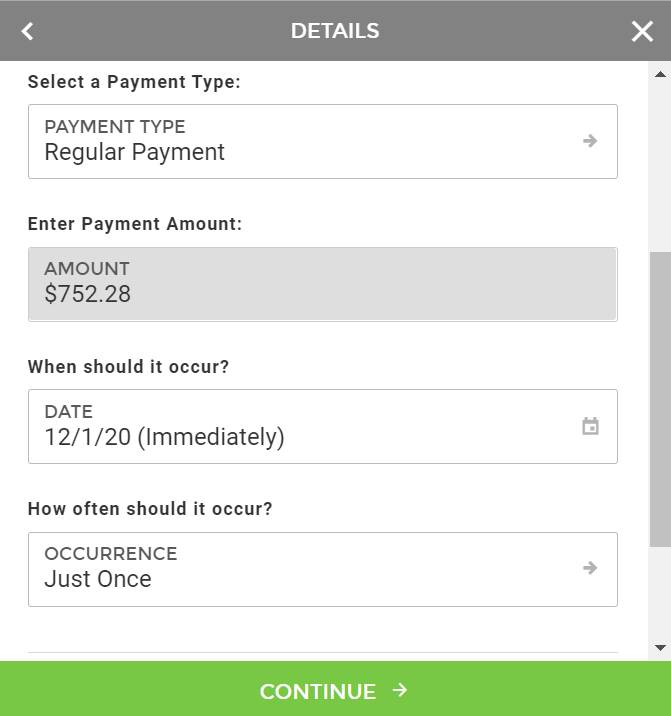Open the calendar icon in Date field
Screen dimensions: 671x716
tap(590, 426)
